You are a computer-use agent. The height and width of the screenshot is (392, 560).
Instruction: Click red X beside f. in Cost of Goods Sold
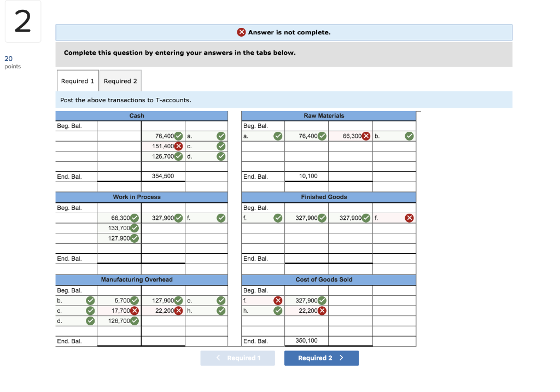[278, 301]
